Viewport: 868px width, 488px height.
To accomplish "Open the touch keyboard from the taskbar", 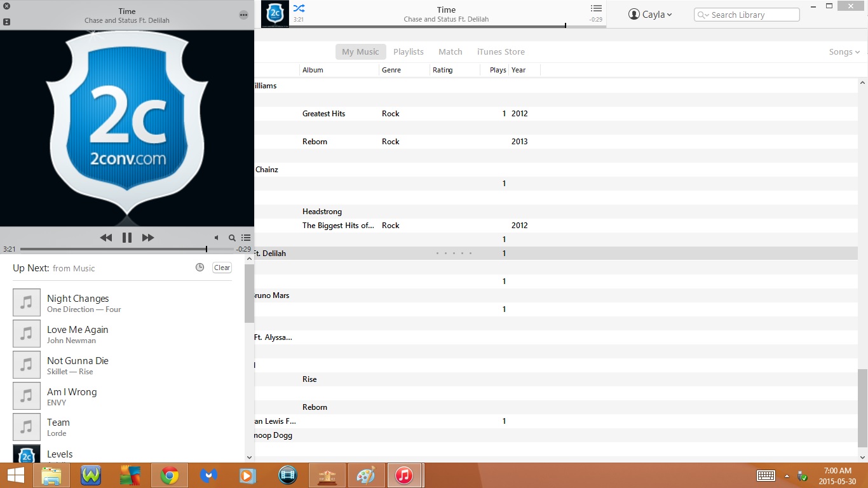I will tap(766, 475).
